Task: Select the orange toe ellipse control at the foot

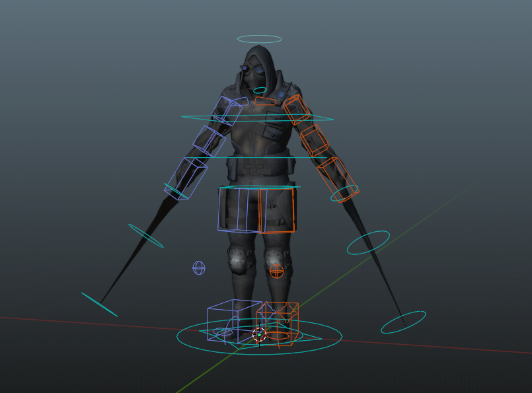Action: point(278,336)
